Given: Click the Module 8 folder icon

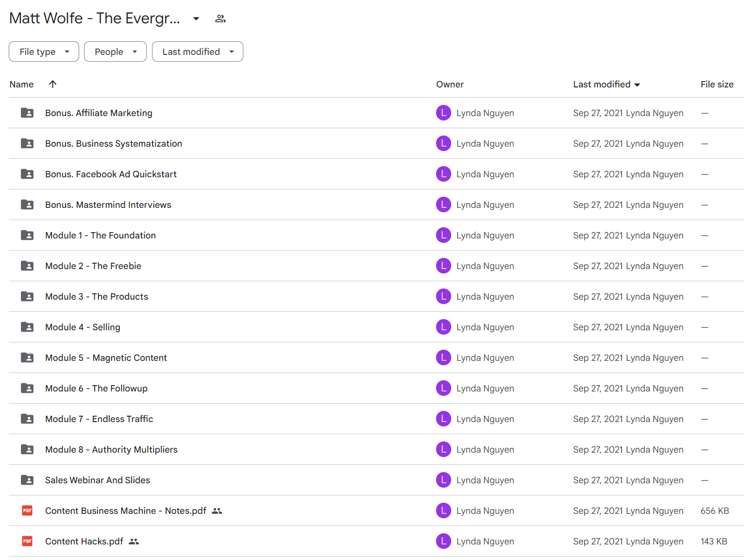Looking at the screenshot, I should (27, 449).
